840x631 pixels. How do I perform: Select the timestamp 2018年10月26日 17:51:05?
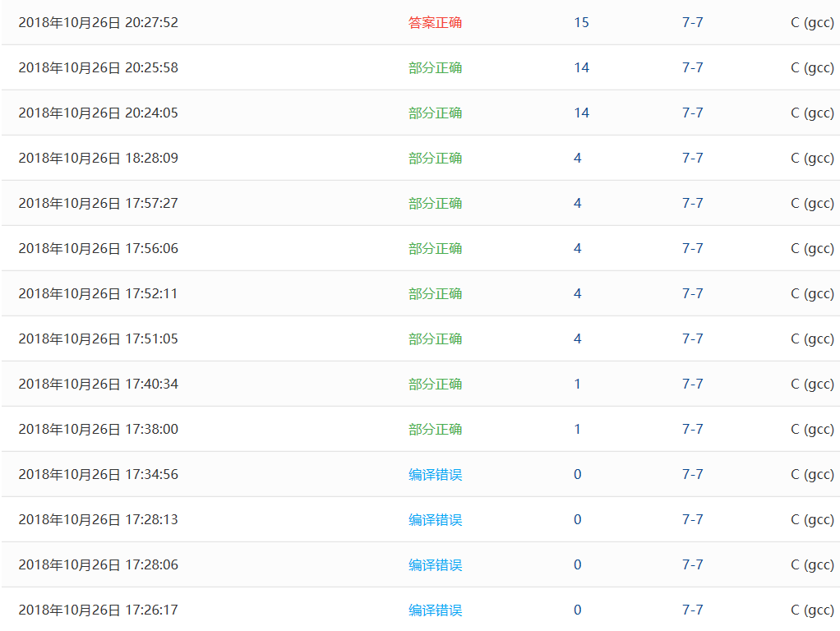click(98, 339)
